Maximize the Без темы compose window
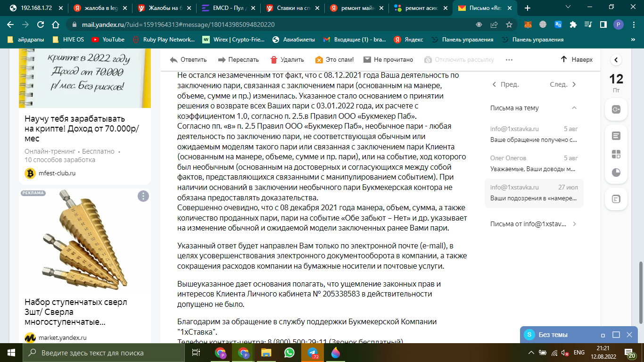This screenshot has width=644, height=362. (616, 335)
